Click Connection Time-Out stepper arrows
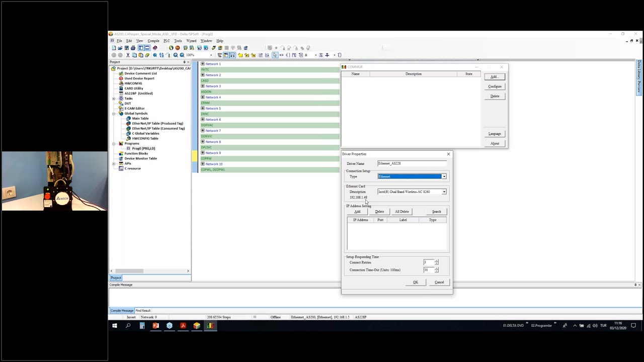The image size is (644, 362). pos(436,270)
